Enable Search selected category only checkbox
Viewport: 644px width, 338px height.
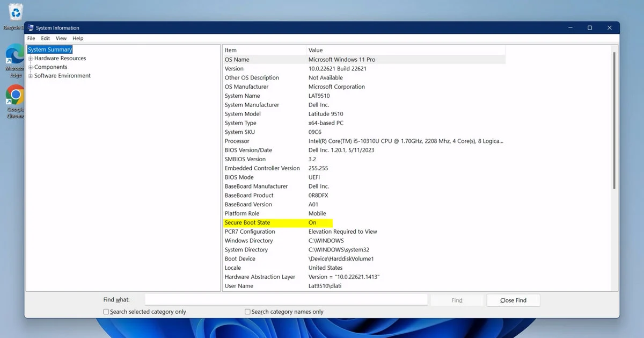tap(106, 312)
